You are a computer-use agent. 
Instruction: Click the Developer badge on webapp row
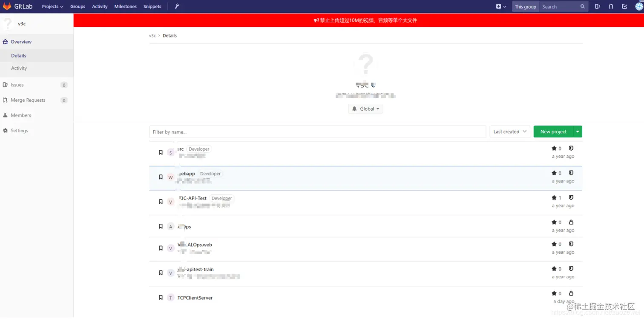coord(210,174)
